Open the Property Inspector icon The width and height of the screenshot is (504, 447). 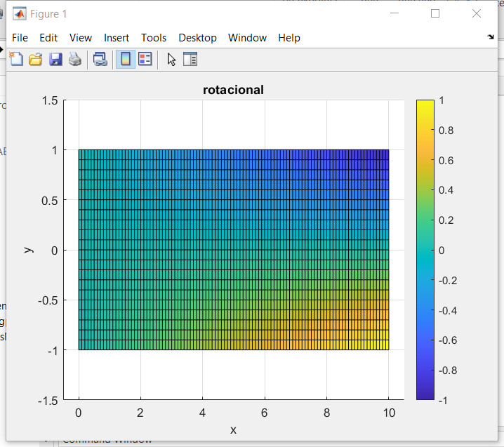pos(190,60)
